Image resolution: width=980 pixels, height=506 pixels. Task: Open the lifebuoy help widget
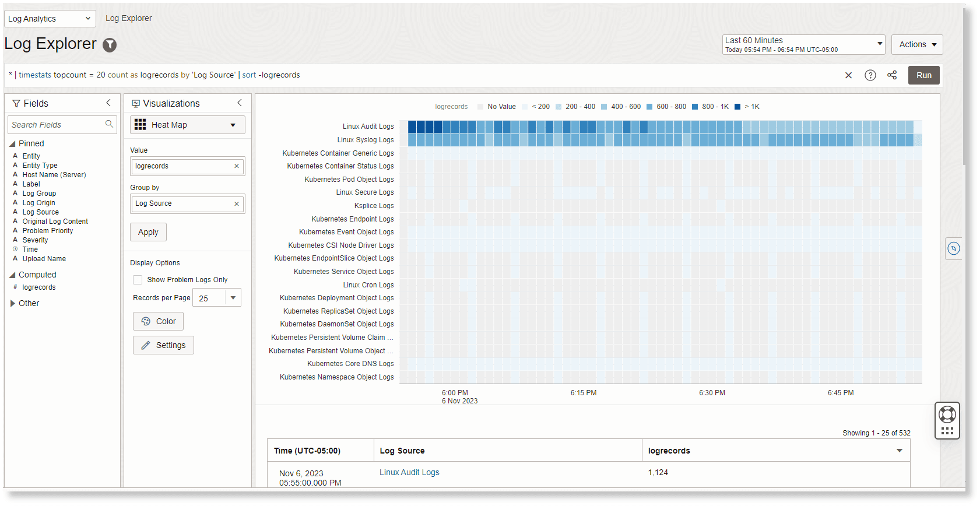tap(947, 414)
